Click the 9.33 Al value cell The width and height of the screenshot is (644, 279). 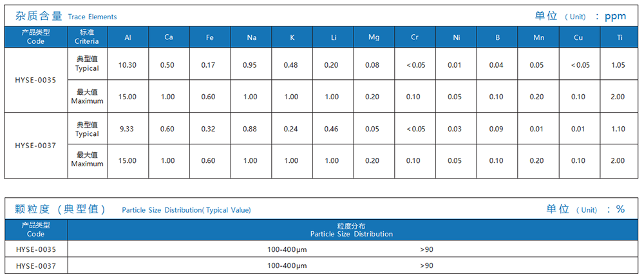(x=128, y=129)
